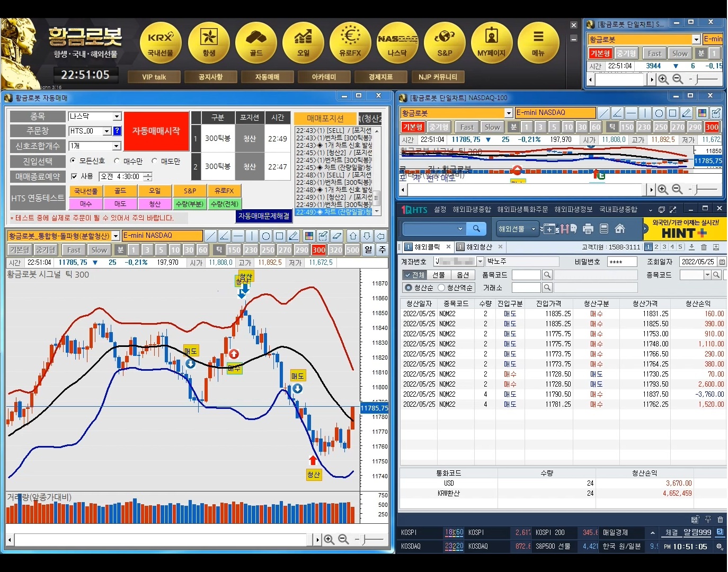Open the 유로FX gold coin button
This screenshot has height=572, width=728.
[x=350, y=42]
